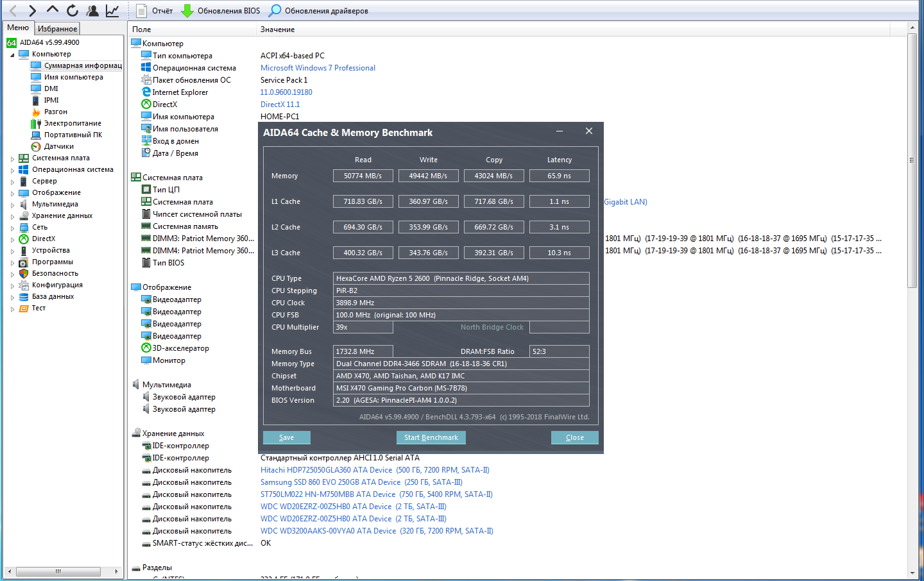Select the IPMI icon in the tree

(x=36, y=100)
